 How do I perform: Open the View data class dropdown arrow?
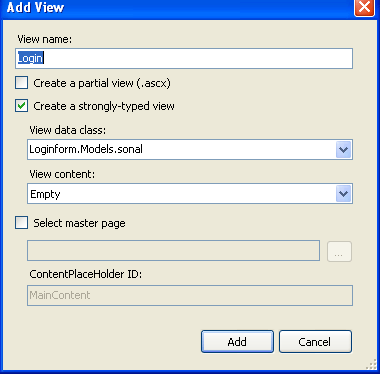tap(343, 150)
